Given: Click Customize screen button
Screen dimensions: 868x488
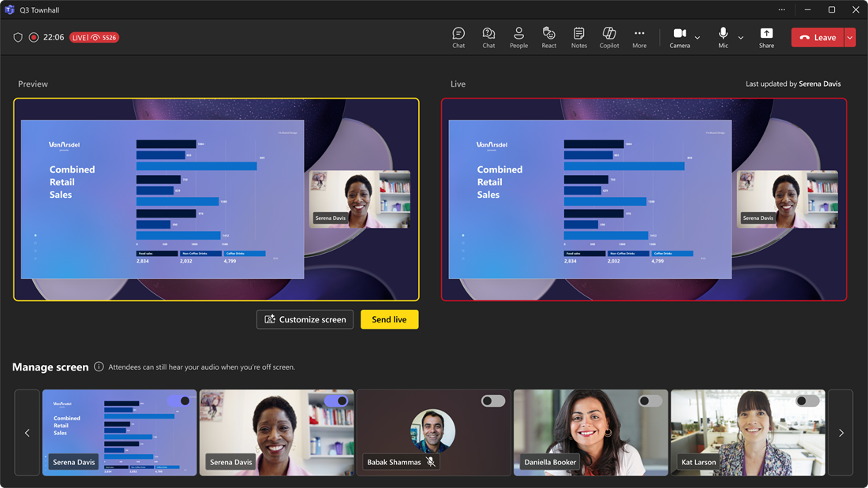Looking at the screenshot, I should tap(305, 319).
